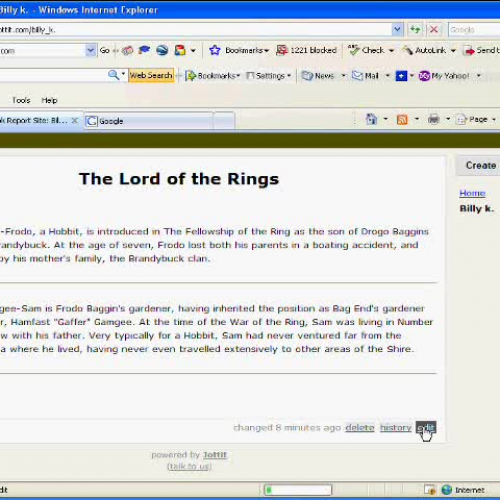
Task: Click in the Google search box top right
Action: (x=474, y=30)
